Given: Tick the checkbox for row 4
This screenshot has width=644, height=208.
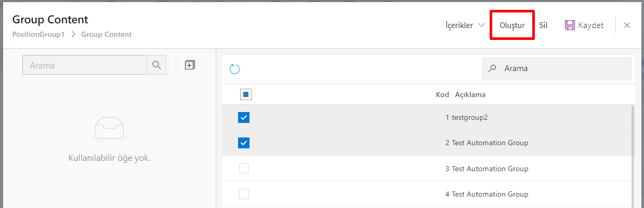Looking at the screenshot, I should click(x=244, y=194).
